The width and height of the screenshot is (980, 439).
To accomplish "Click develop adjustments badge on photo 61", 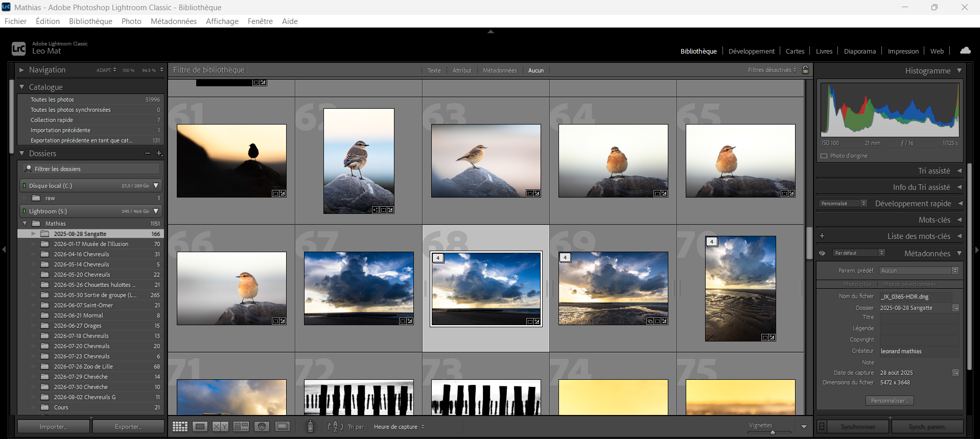I will point(283,193).
